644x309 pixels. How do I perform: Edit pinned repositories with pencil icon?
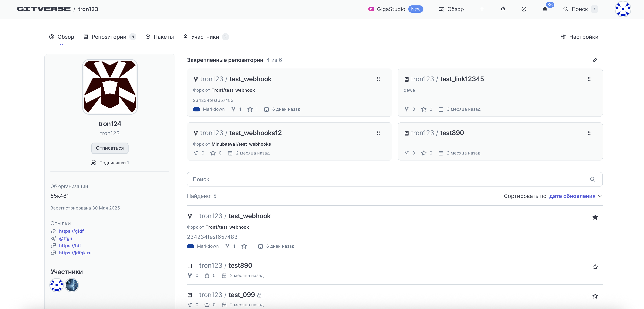pos(595,60)
